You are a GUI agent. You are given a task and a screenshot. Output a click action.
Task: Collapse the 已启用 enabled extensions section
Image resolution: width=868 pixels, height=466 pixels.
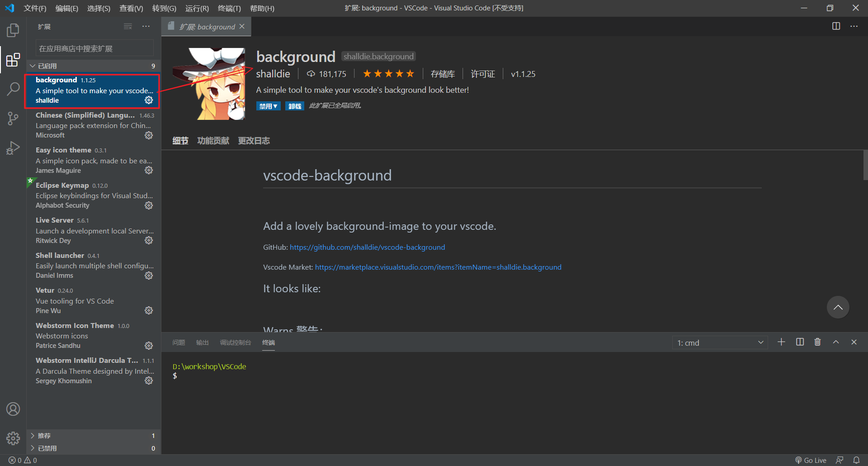click(94, 66)
